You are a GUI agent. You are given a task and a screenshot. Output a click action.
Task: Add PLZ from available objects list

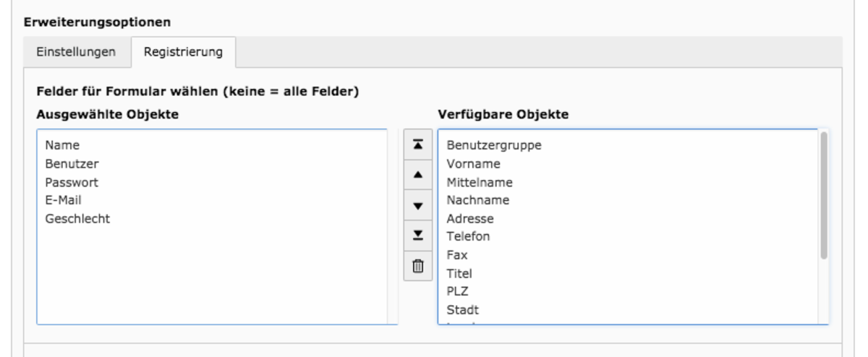457,292
